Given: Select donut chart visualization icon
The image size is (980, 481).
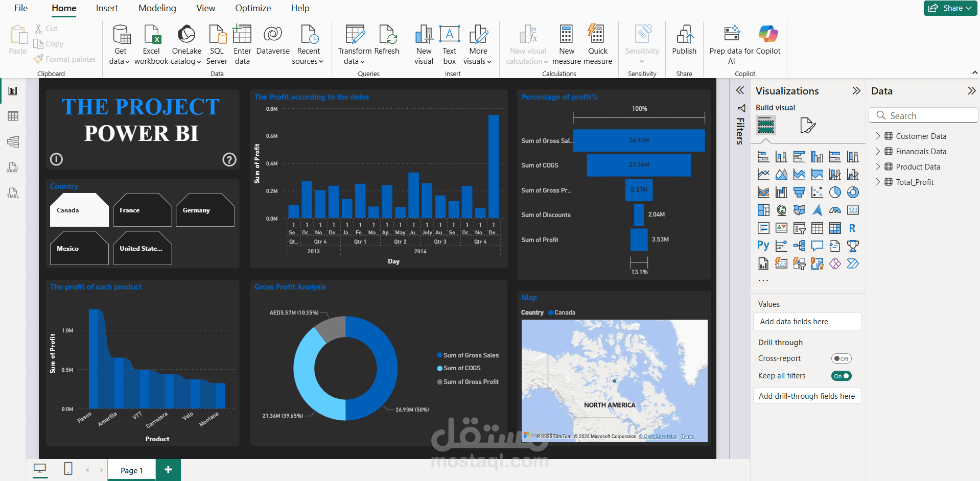Looking at the screenshot, I should pyautogui.click(x=853, y=193).
